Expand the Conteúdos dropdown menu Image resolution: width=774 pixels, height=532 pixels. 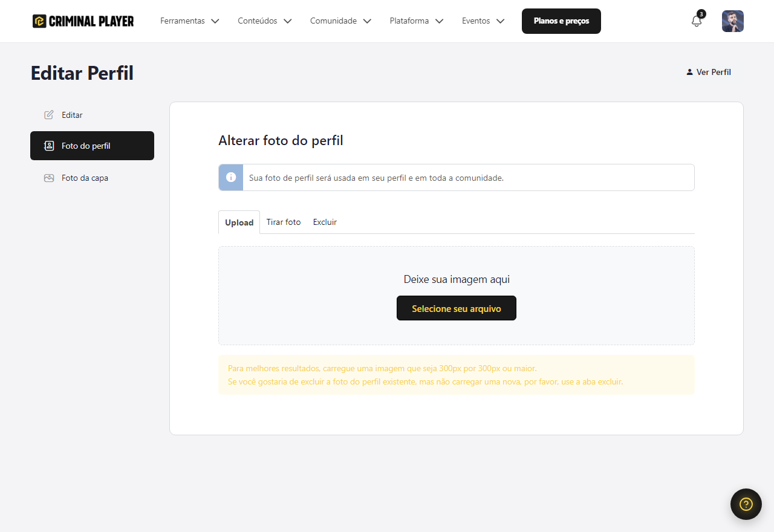[x=265, y=21]
